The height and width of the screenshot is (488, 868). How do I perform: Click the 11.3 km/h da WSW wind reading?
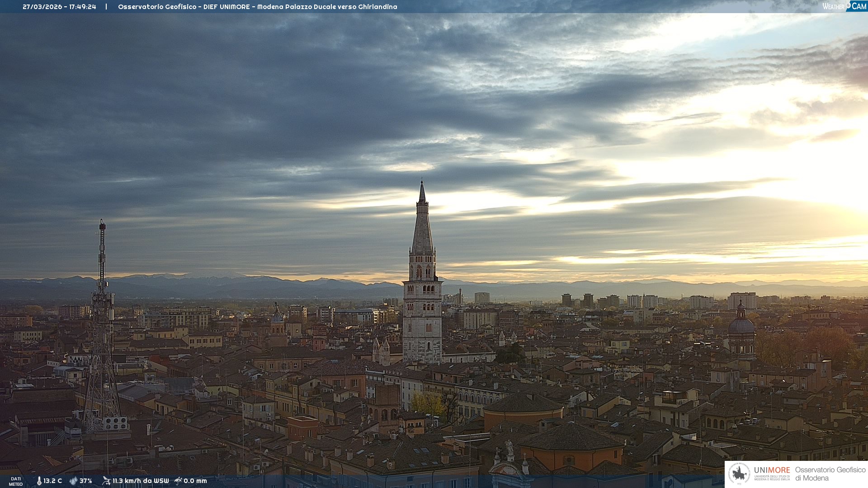(141, 481)
